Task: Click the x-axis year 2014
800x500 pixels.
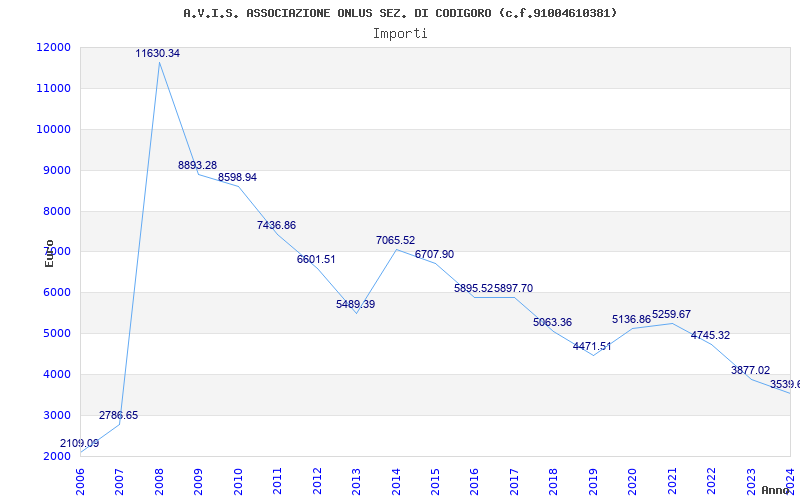Action: 396,482
